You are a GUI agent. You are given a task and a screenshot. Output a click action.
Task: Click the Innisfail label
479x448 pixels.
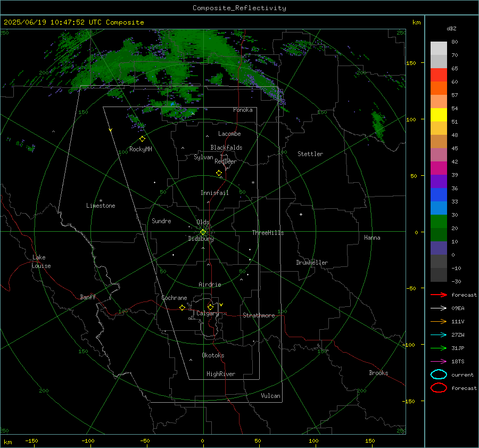click(x=214, y=193)
